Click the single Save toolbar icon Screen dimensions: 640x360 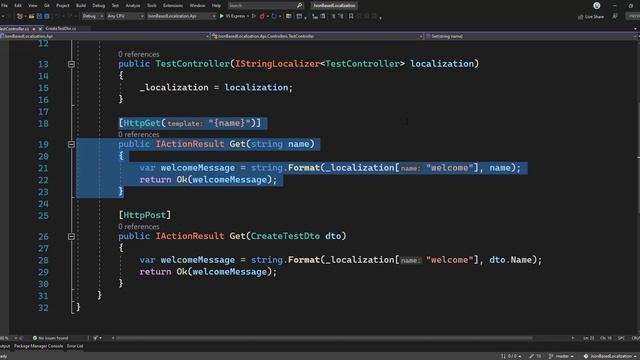point(40,16)
